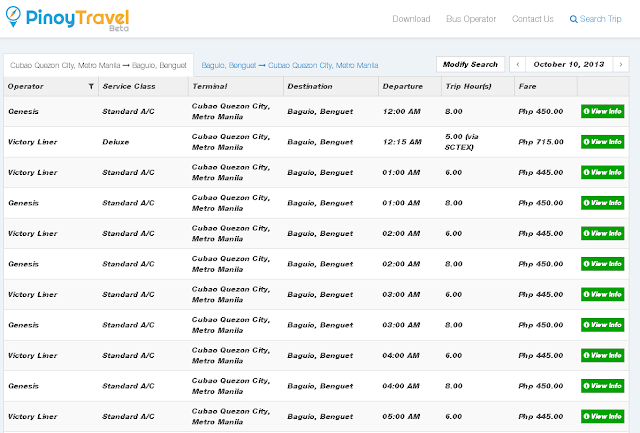Go to next date arrow

621,64
